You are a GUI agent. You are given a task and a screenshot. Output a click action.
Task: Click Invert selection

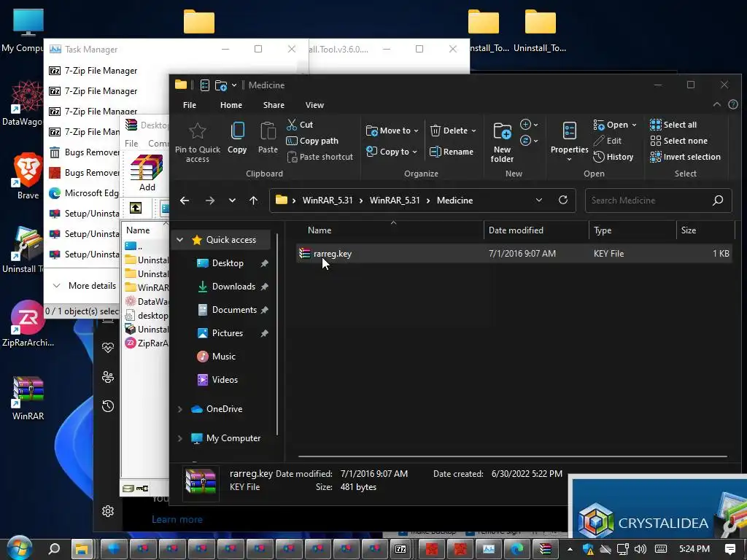pos(685,157)
